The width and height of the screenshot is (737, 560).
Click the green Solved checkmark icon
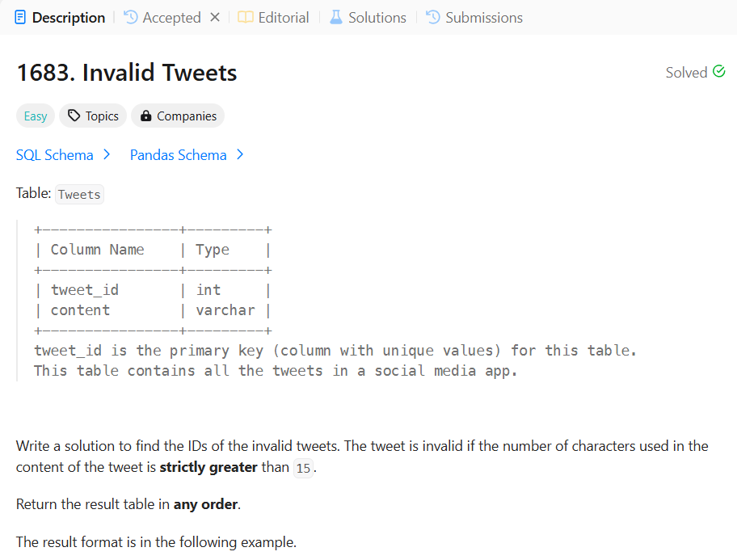pyautogui.click(x=720, y=72)
